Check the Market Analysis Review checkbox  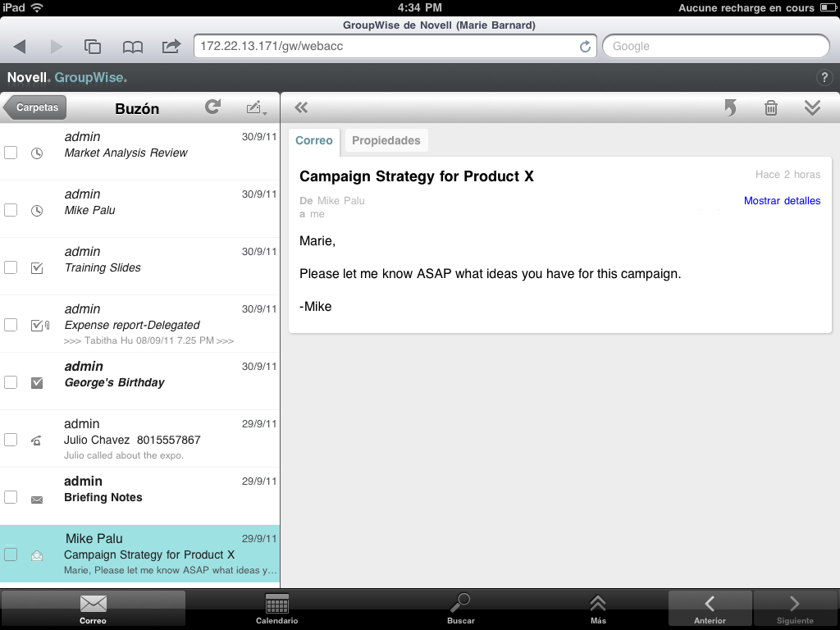tap(11, 153)
